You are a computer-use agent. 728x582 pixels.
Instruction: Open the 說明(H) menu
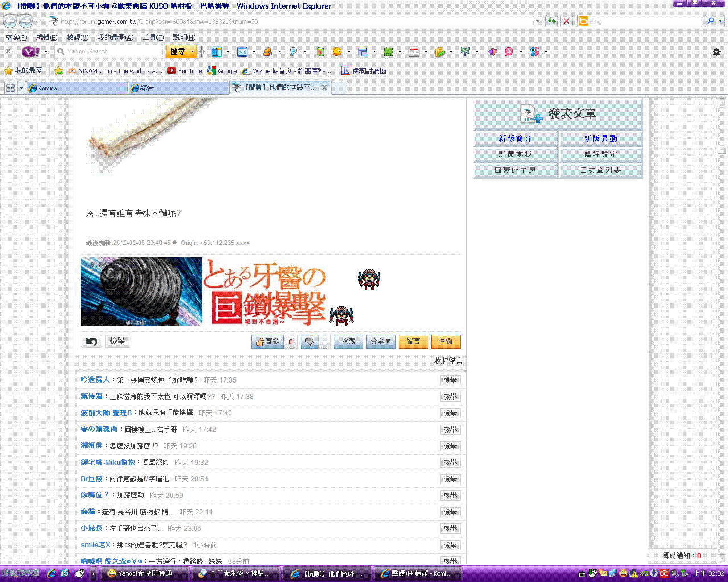(x=184, y=38)
